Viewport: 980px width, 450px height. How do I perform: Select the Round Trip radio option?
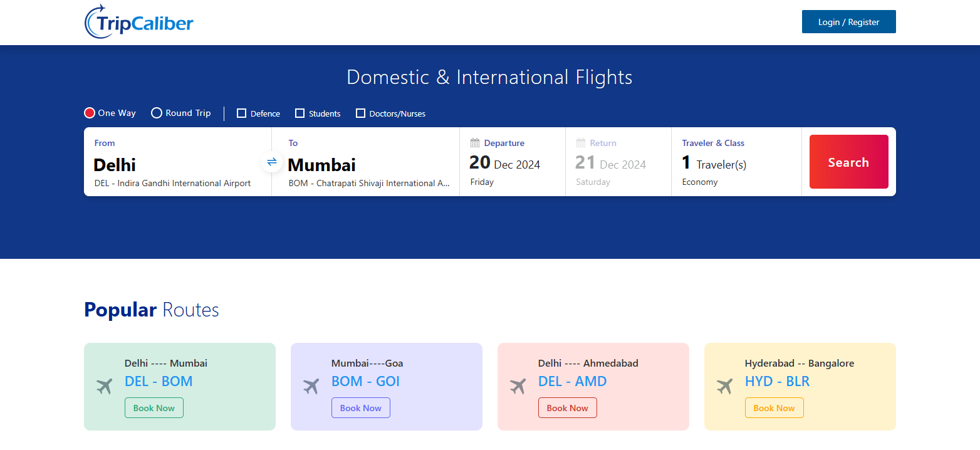[157, 113]
